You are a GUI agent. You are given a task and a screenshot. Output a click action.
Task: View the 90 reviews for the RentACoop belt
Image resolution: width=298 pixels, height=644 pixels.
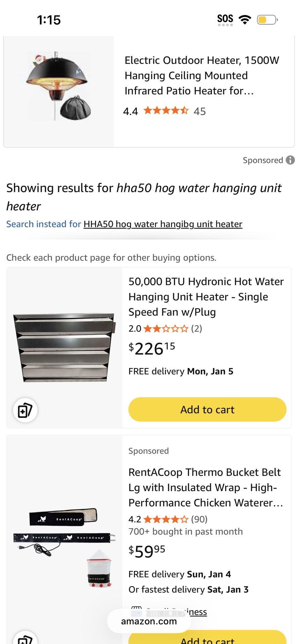click(199, 520)
